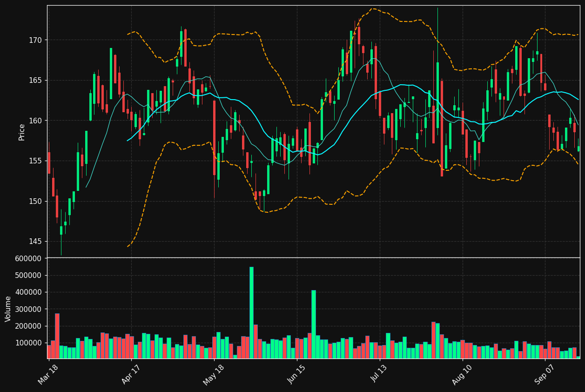The image size is (585, 392).
Task: Click the 100000 volume tick label
Action: click(28, 343)
